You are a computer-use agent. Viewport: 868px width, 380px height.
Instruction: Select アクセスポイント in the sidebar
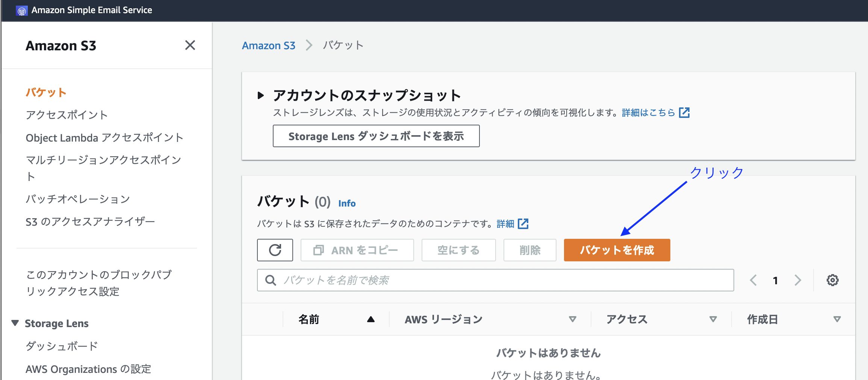67,115
